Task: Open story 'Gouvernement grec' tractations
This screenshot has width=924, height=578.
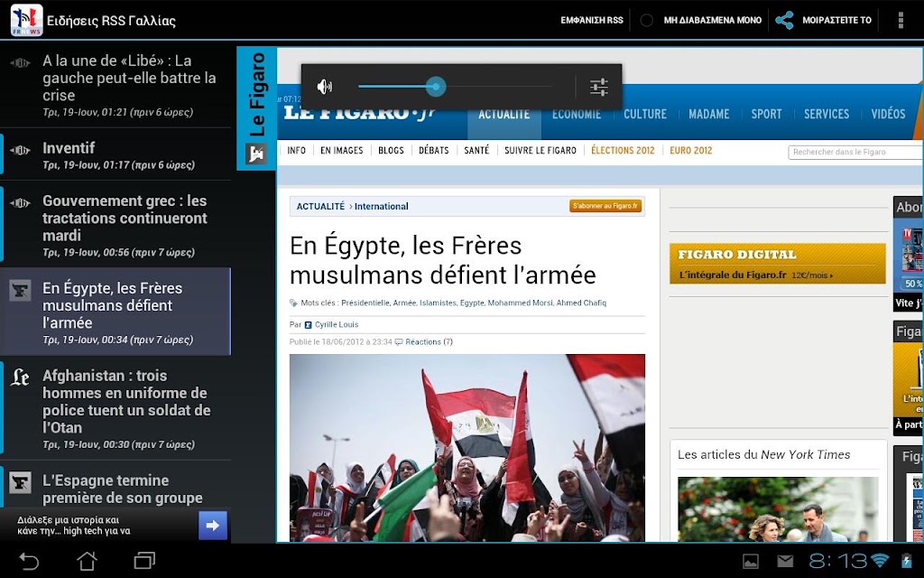Action: [x=115, y=225]
